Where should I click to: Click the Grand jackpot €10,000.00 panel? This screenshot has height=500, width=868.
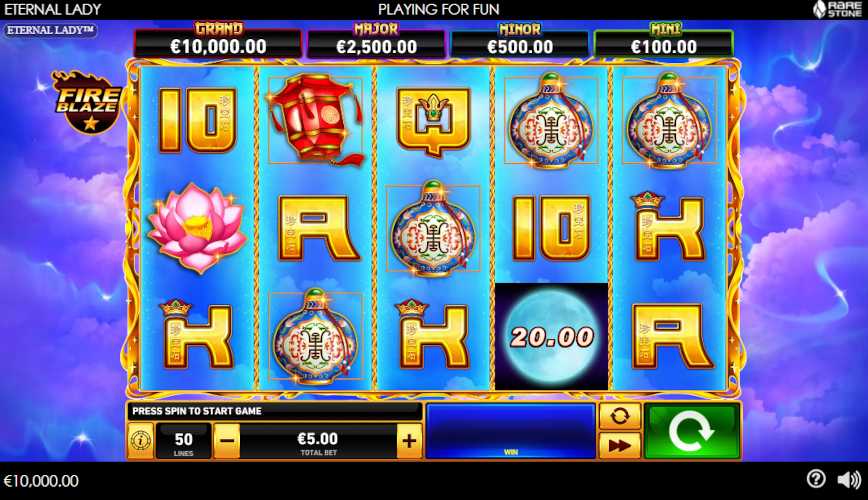coord(218,41)
